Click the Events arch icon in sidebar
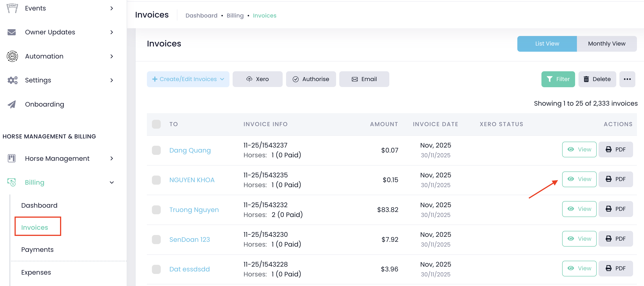Viewport: 644px width, 286px height. (x=12, y=8)
